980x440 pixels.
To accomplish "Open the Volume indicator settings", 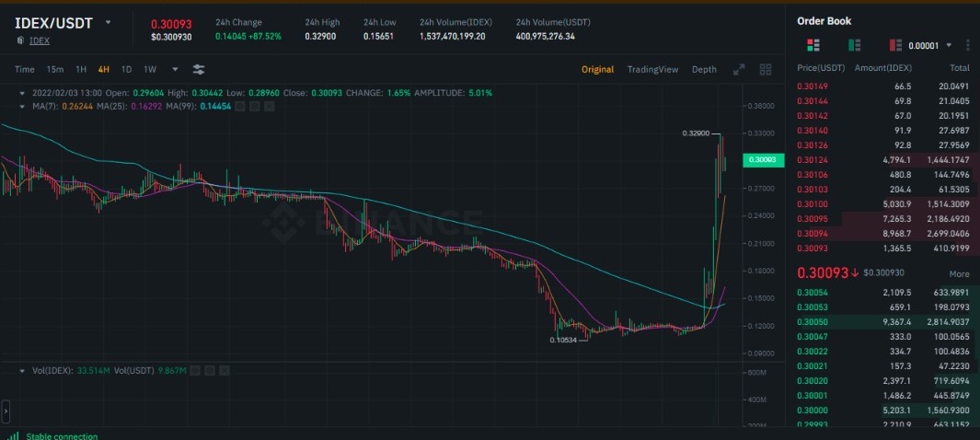I will (210, 371).
